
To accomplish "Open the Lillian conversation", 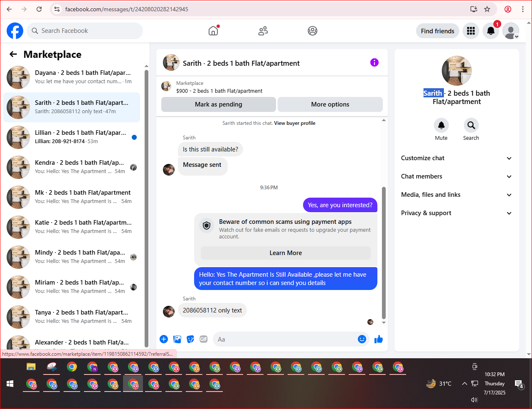I will [x=72, y=137].
